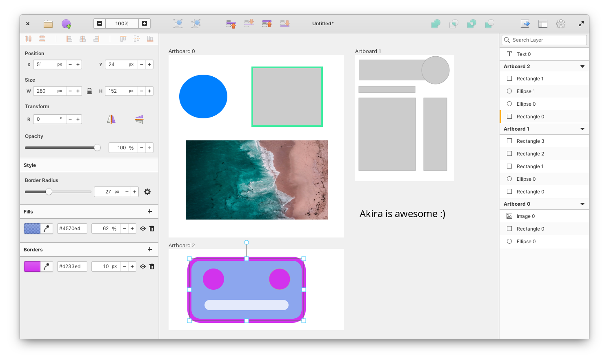
Task: Collapse the Artboard 2 layer group
Action: tap(582, 67)
